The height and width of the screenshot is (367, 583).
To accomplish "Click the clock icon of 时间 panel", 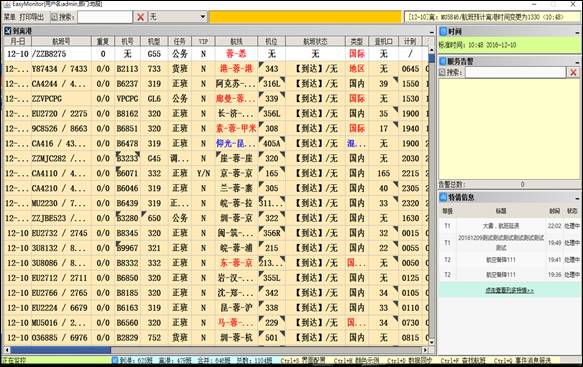I will click(443, 32).
